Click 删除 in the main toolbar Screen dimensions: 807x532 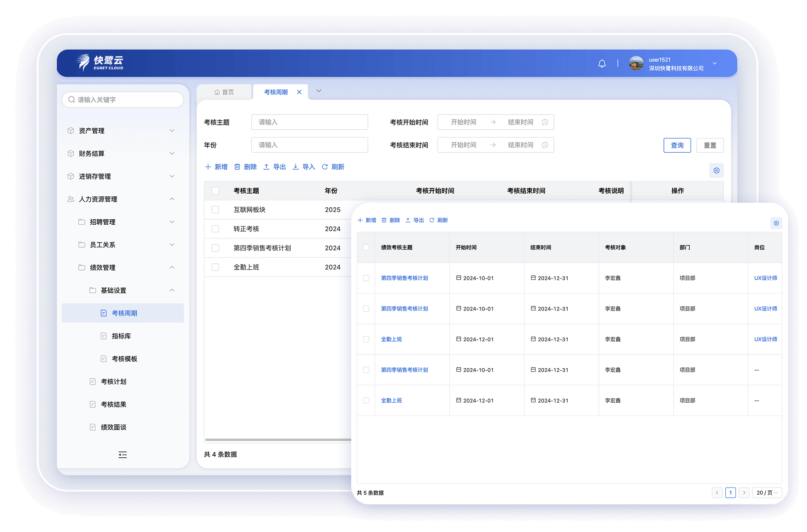[x=245, y=167]
